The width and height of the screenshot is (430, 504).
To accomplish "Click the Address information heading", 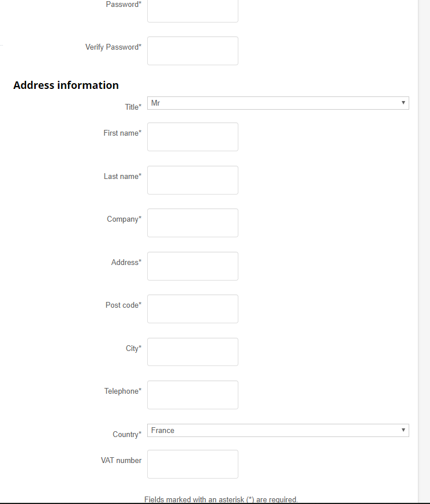I will 66,85.
